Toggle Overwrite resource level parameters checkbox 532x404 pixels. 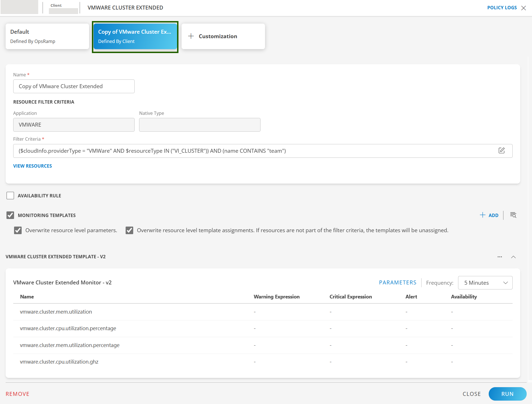pos(18,230)
